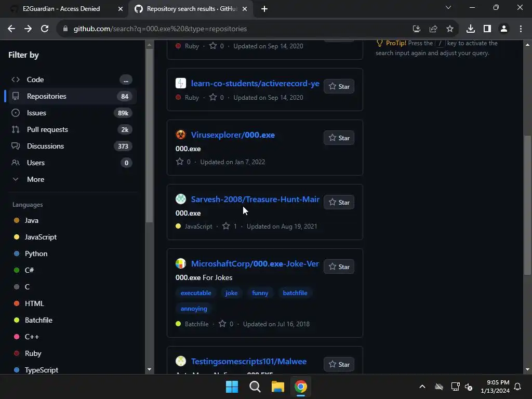Viewport: 532px width, 399px height.
Task: Star the Sarvesh-2008/Treasure-Hunt repository
Action: [x=339, y=203]
